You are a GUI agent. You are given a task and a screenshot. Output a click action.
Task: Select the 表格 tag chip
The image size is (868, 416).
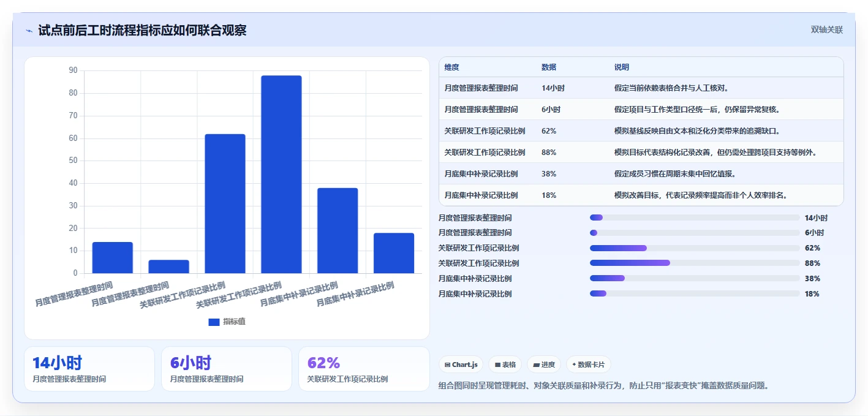pos(505,365)
